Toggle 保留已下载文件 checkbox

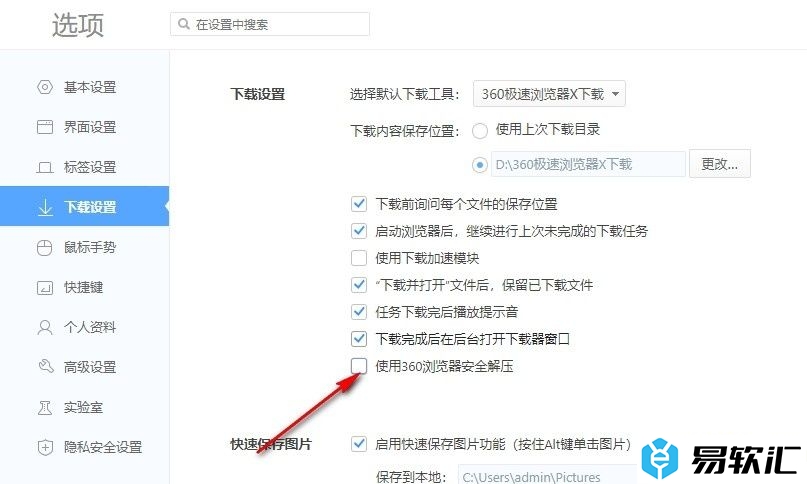coord(359,285)
